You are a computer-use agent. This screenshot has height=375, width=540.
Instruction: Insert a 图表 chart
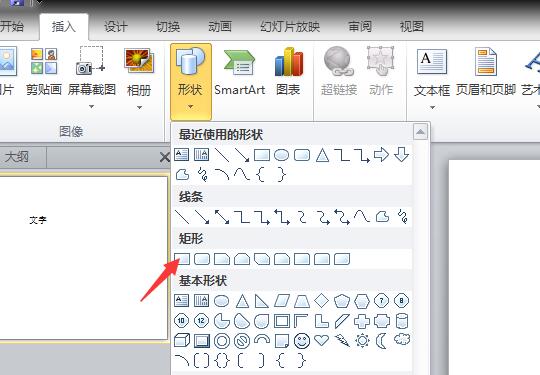(289, 72)
